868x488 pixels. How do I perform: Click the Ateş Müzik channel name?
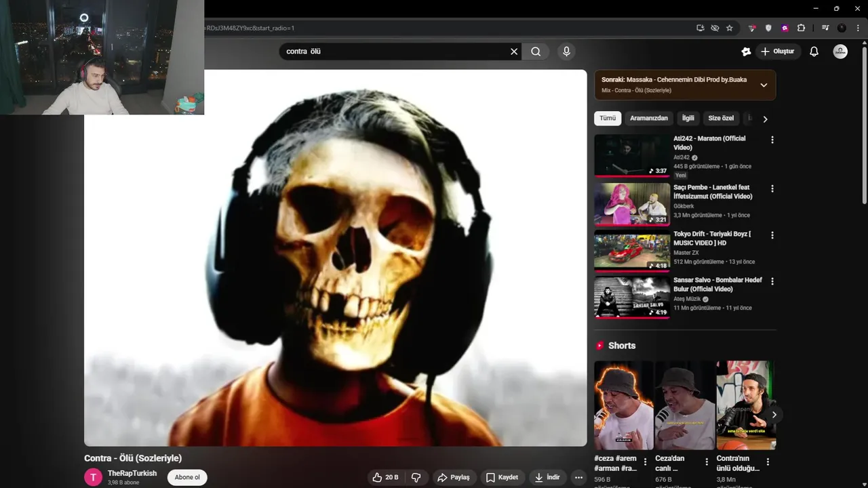[x=686, y=299]
